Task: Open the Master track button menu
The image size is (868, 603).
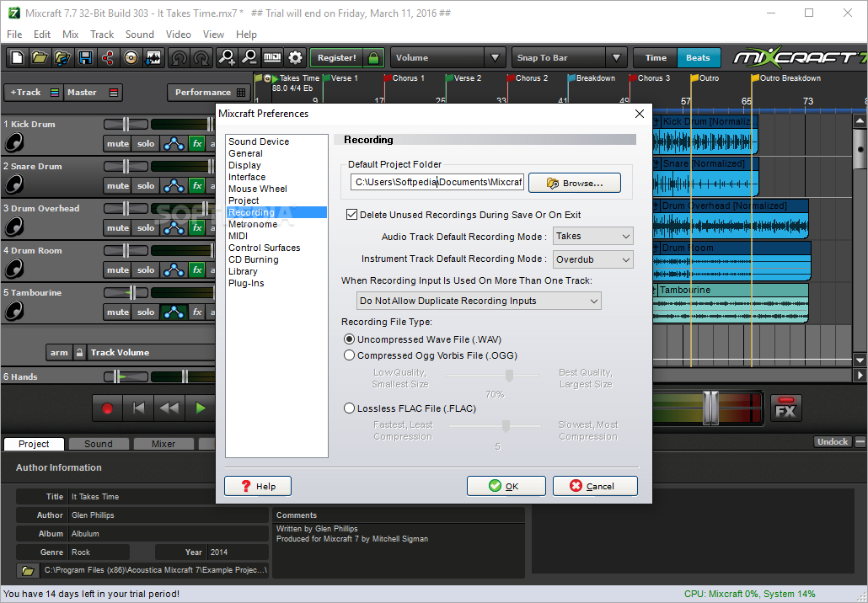Action: (93, 93)
